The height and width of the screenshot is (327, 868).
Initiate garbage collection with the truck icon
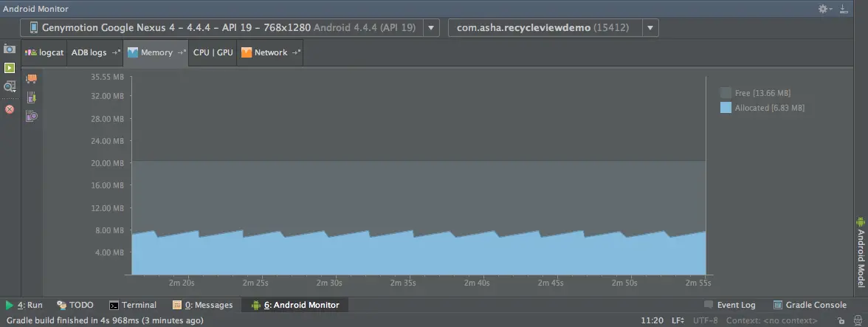tap(32, 79)
